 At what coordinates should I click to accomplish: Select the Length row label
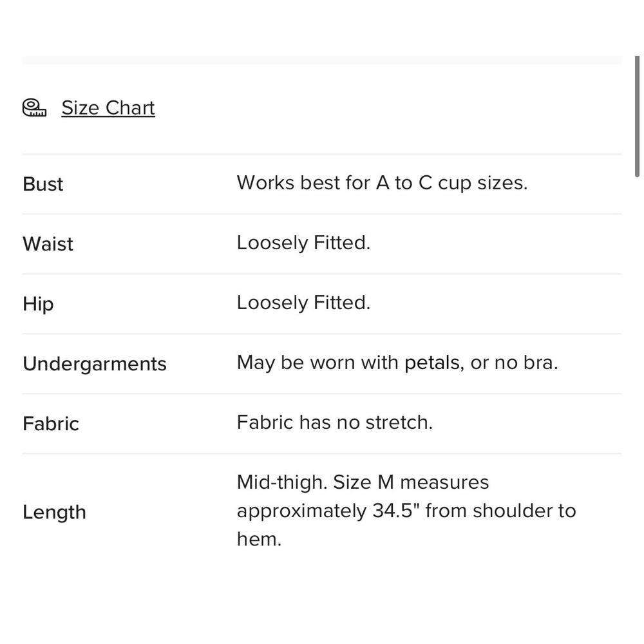(x=54, y=512)
